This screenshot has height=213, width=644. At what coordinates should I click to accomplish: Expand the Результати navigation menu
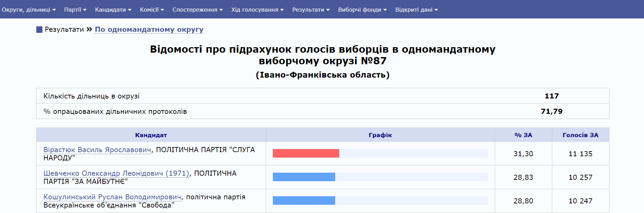[x=311, y=10]
